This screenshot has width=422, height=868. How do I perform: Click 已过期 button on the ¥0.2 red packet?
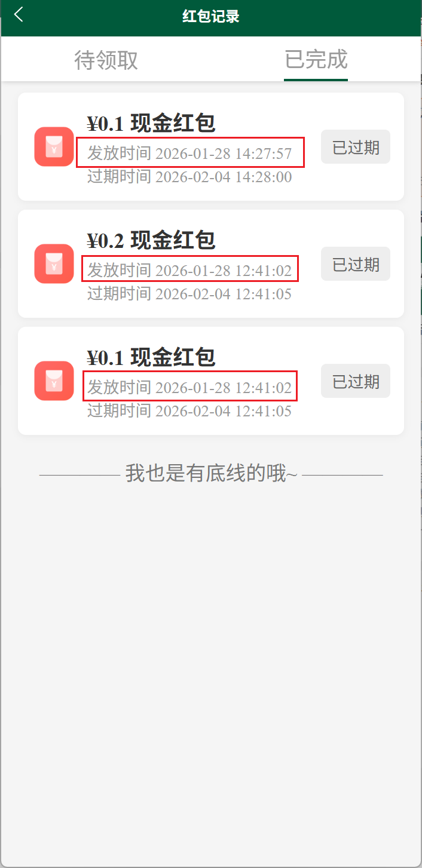point(356,263)
